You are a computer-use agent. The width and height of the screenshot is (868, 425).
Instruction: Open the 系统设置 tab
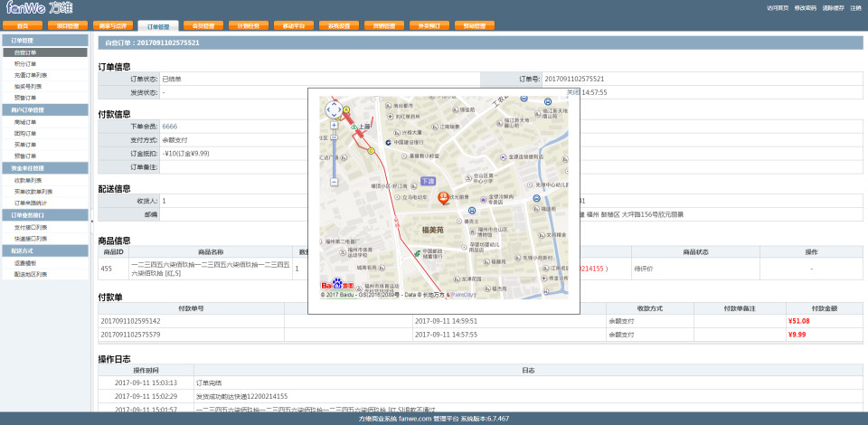[339, 26]
